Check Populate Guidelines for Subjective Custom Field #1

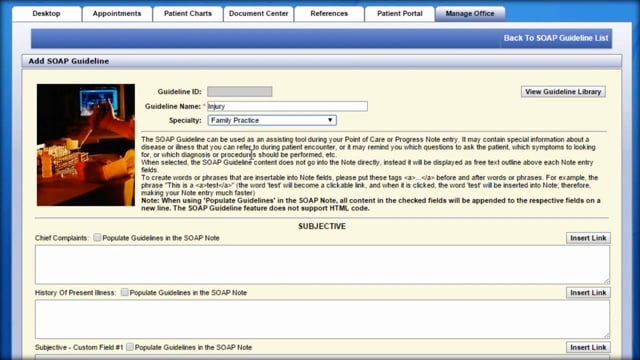(129, 347)
